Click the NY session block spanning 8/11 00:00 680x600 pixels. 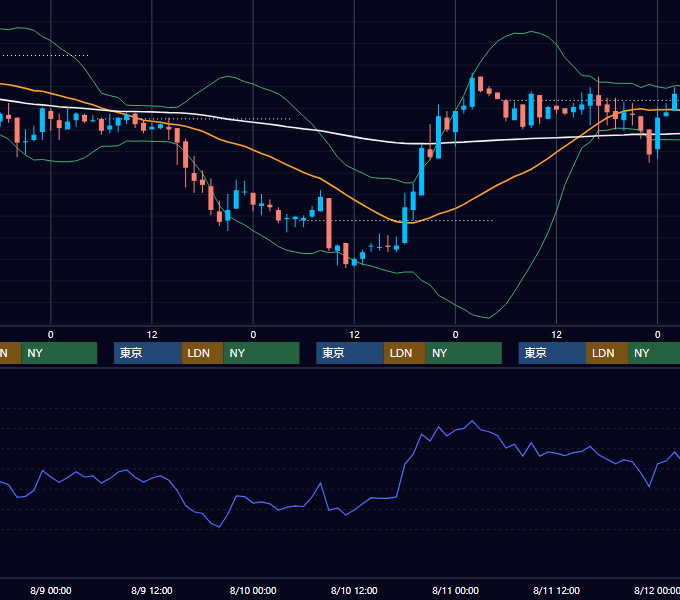pyautogui.click(x=464, y=353)
